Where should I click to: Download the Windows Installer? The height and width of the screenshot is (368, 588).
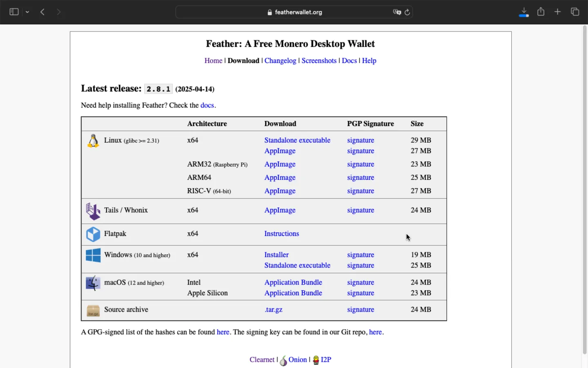coord(276,255)
